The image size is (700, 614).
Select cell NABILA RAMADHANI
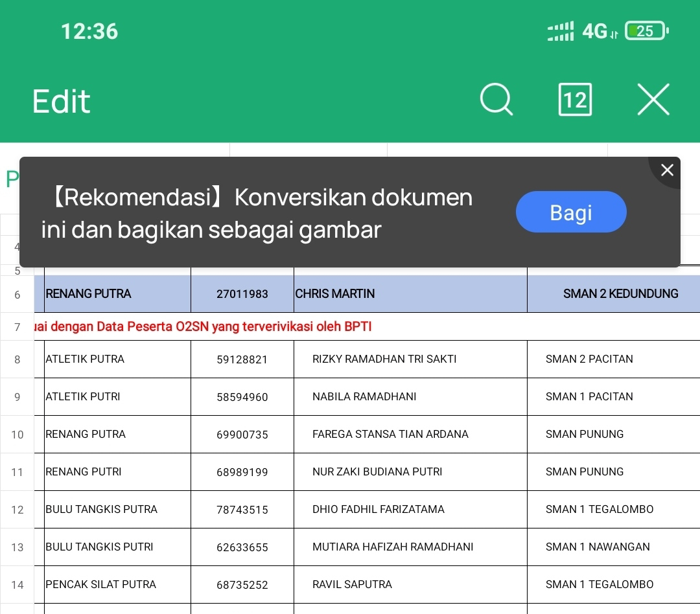pyautogui.click(x=410, y=396)
